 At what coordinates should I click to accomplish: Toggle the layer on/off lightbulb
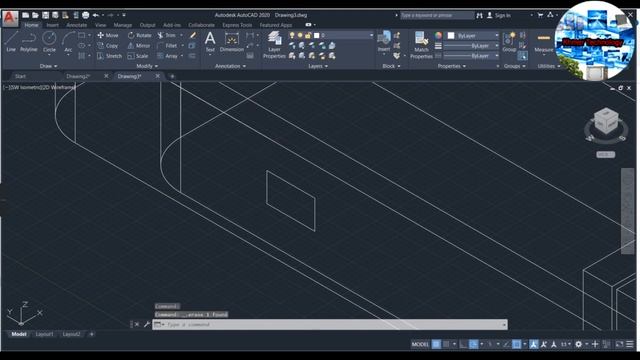292,36
